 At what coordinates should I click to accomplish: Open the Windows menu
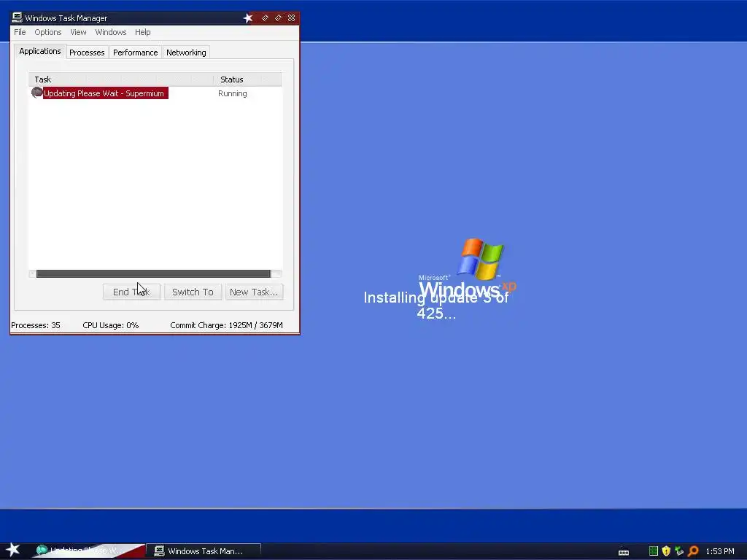[111, 32]
